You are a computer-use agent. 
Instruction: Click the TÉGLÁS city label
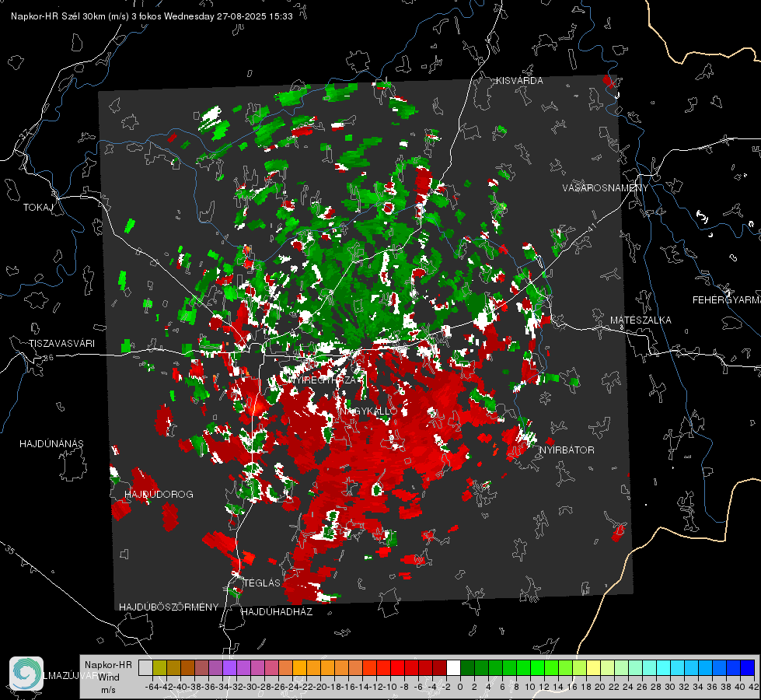click(262, 583)
